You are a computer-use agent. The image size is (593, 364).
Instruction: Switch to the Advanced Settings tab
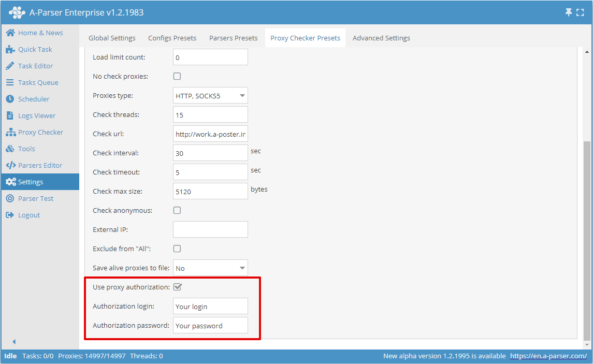coord(381,38)
